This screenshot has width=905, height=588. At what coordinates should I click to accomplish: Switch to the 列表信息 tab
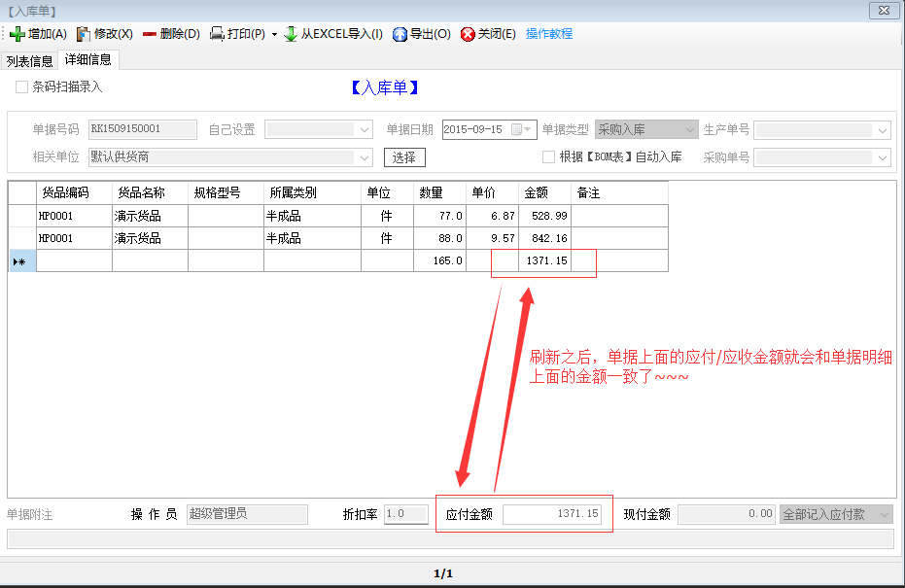[29, 60]
